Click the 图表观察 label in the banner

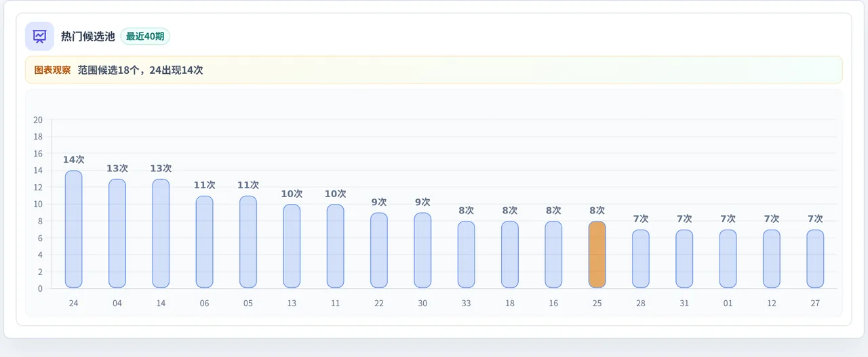click(x=52, y=70)
